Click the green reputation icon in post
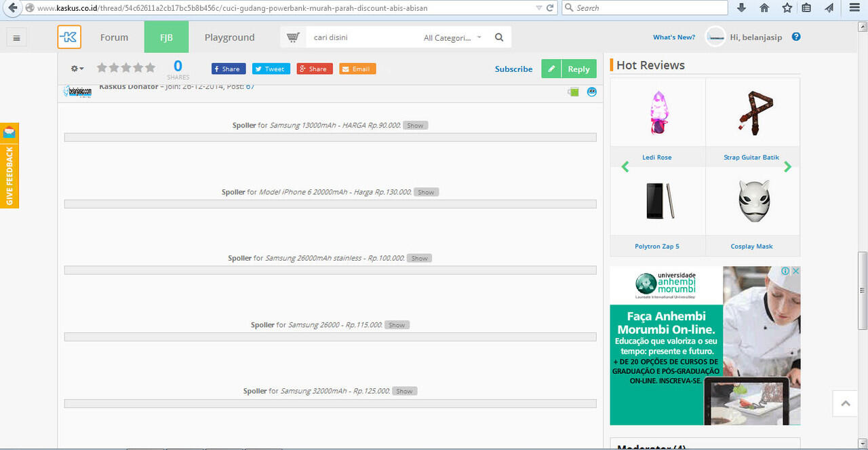This screenshot has width=868, height=450. point(574,92)
